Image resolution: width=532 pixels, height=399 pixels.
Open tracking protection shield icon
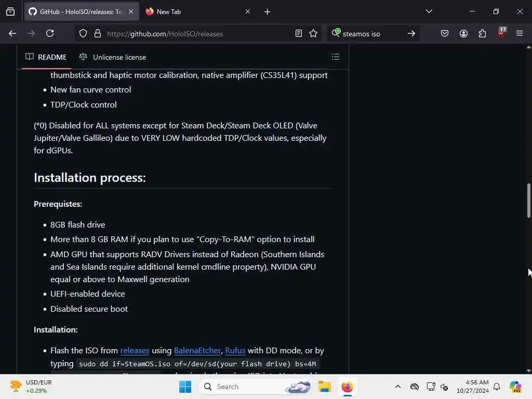coord(83,34)
